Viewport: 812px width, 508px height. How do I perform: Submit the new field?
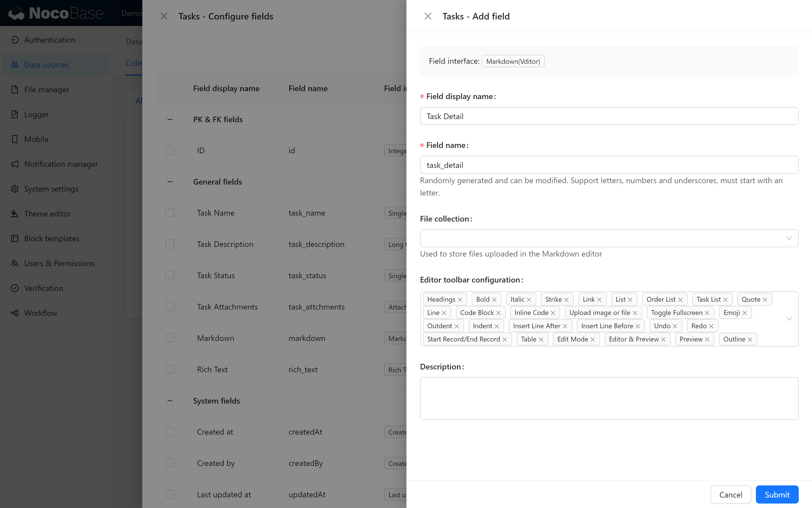777,494
